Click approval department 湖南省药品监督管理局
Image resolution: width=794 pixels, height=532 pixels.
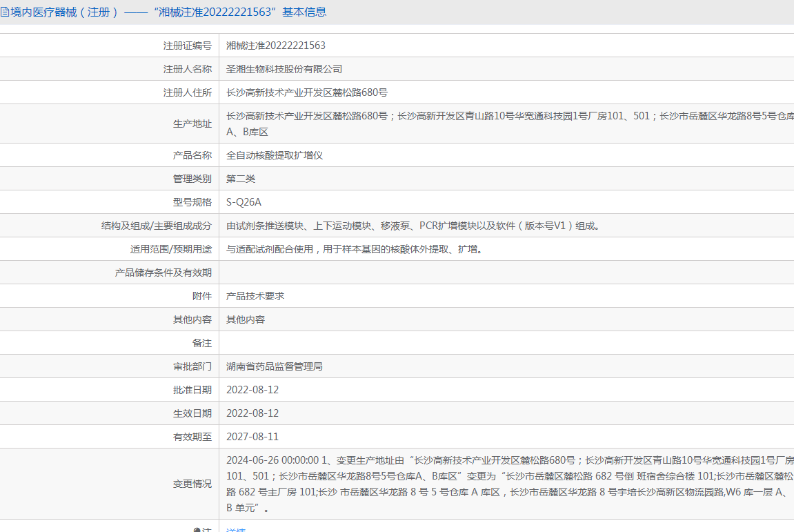(275, 366)
